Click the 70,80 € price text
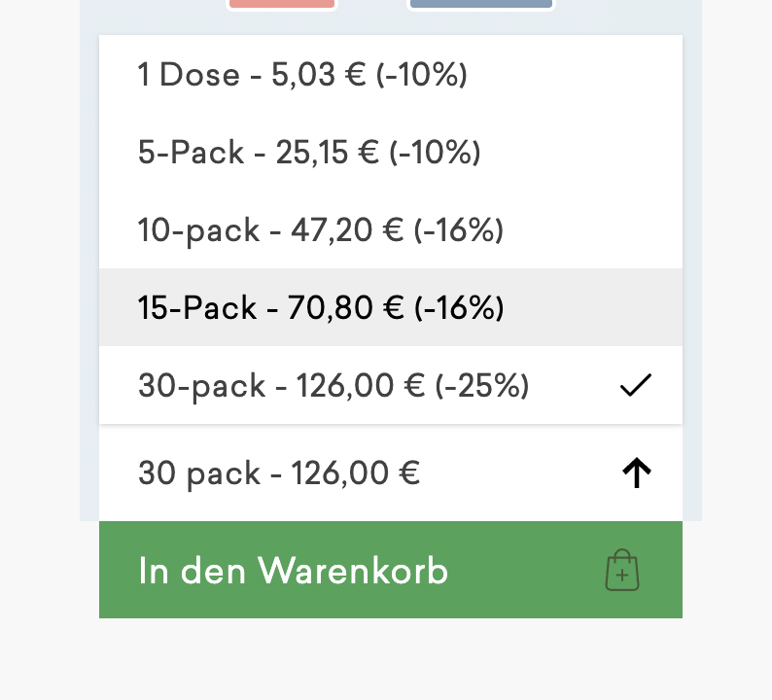Image resolution: width=772 pixels, height=700 pixels. point(345,308)
